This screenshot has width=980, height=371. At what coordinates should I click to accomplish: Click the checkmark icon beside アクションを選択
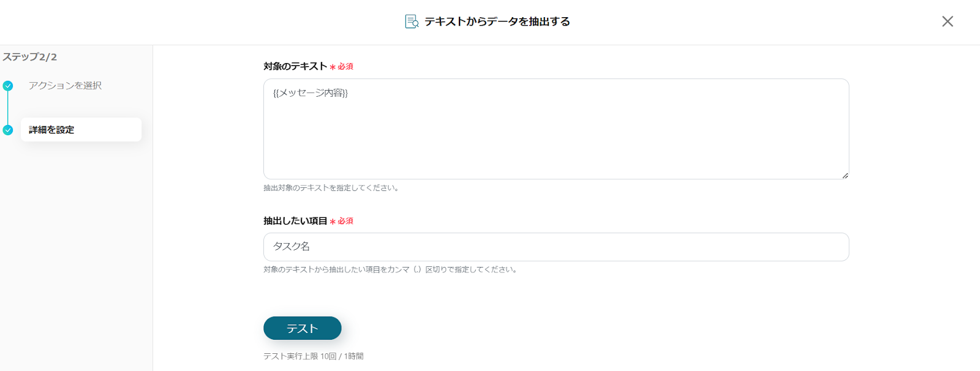point(8,86)
